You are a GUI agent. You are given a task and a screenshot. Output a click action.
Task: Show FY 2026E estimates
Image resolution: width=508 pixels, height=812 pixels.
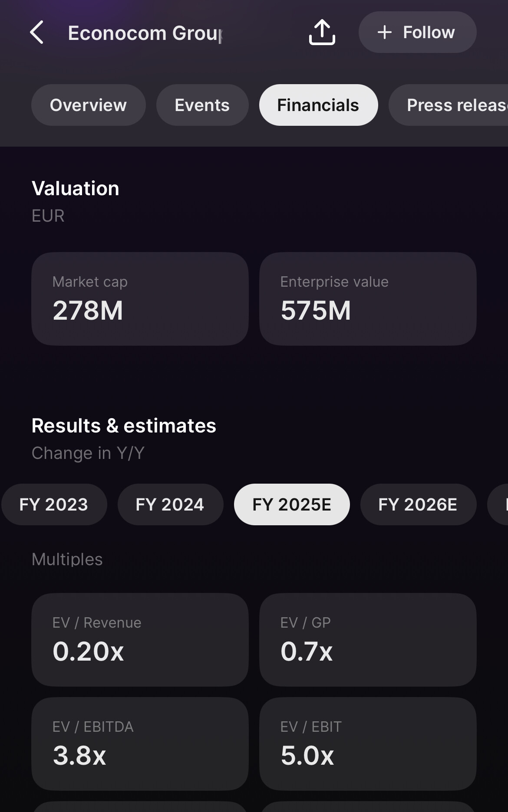click(x=418, y=504)
